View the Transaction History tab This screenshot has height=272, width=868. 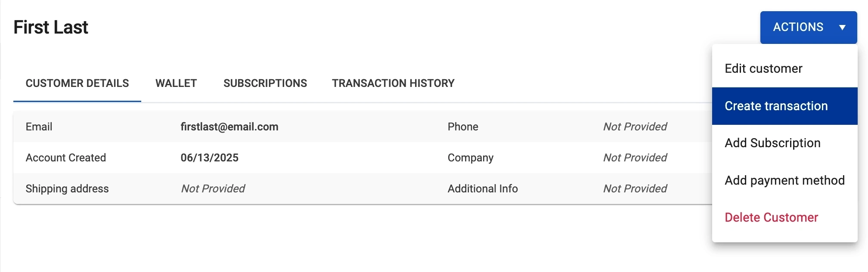pyautogui.click(x=393, y=83)
